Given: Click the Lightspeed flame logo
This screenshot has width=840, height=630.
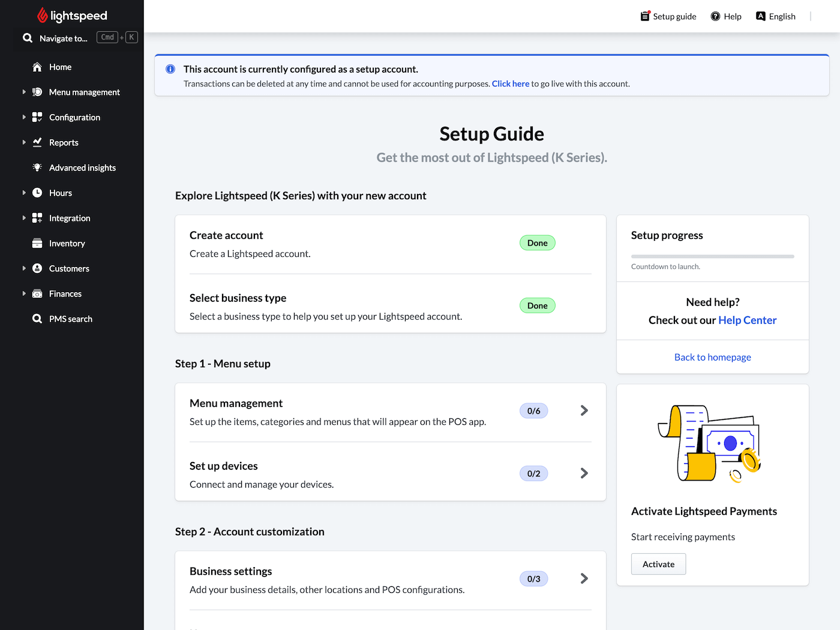Looking at the screenshot, I should coord(42,15).
